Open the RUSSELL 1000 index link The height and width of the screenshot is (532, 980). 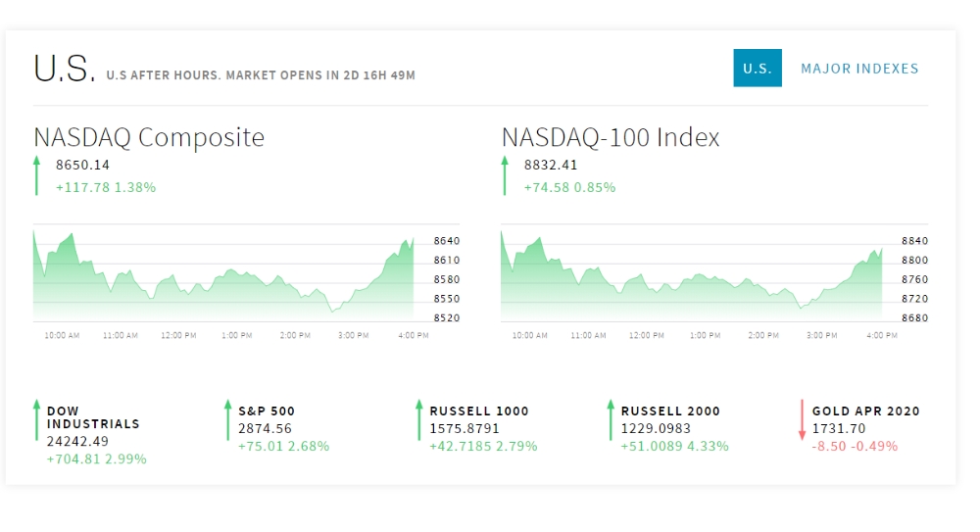tap(479, 411)
